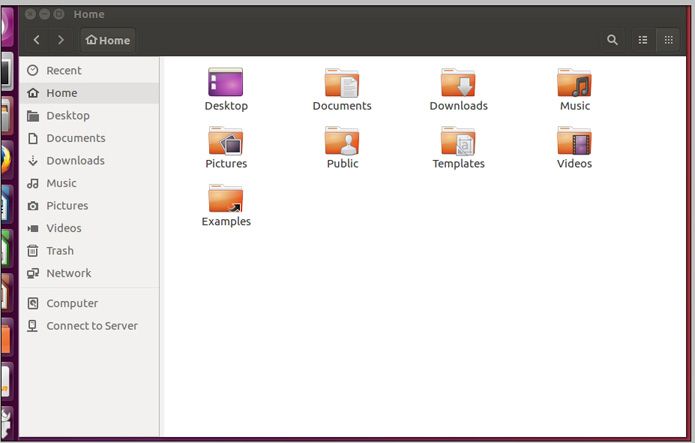Select Network in the sidebar
The width and height of the screenshot is (695, 443).
[x=68, y=273]
